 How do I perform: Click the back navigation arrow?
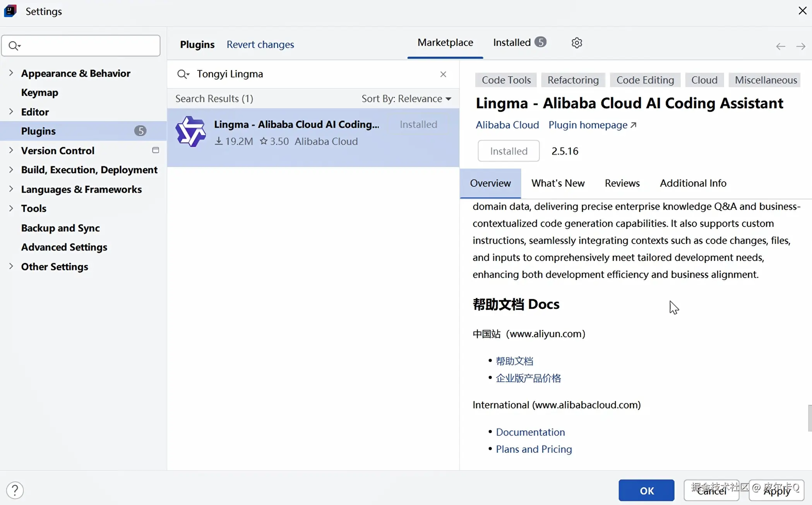pos(780,46)
